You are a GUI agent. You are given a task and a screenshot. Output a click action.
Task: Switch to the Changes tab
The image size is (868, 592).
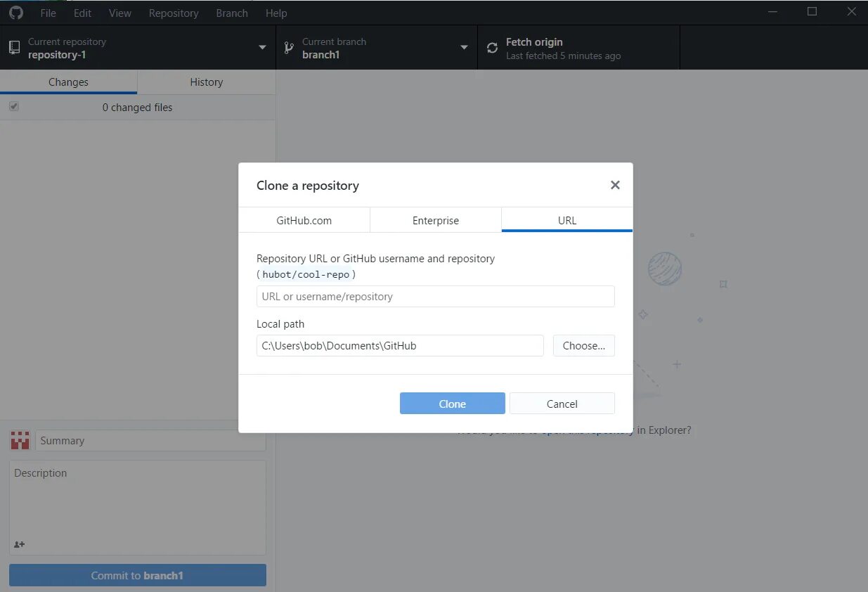click(x=68, y=82)
